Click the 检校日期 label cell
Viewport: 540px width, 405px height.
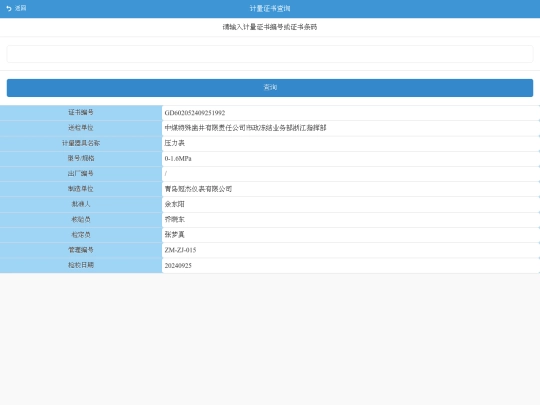tap(81, 265)
